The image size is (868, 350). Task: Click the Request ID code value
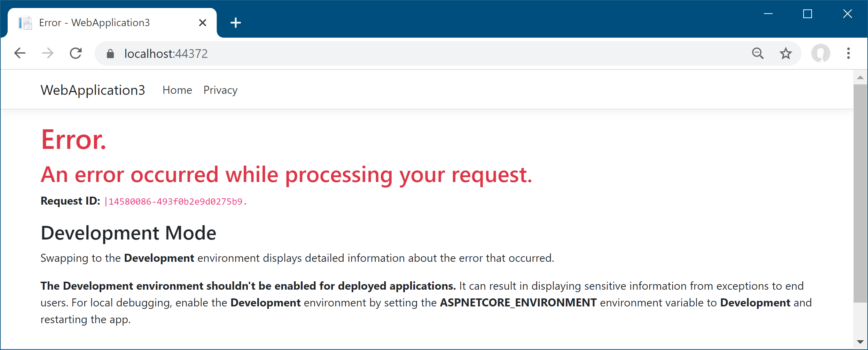tap(176, 201)
